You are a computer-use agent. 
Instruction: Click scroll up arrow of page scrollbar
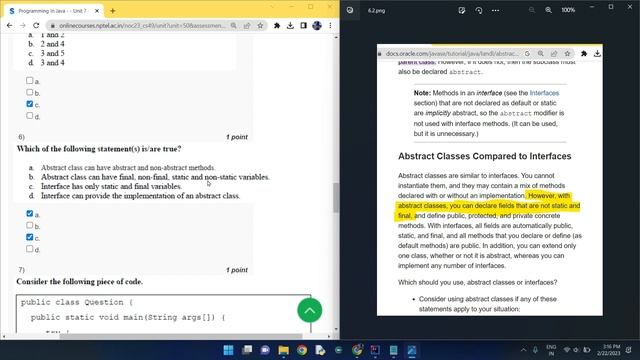pyautogui.click(x=336, y=37)
